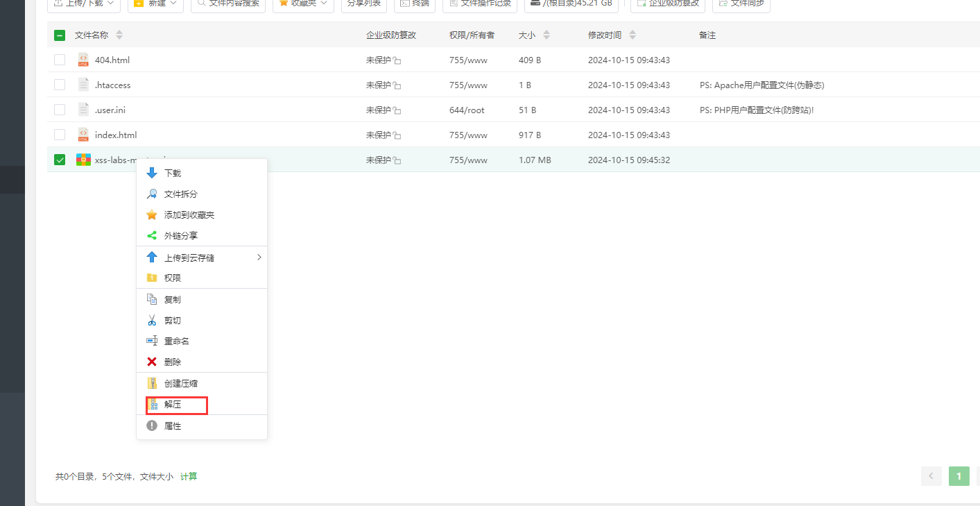Click the lock icon in index.html row
The width and height of the screenshot is (980, 506).
coord(397,135)
